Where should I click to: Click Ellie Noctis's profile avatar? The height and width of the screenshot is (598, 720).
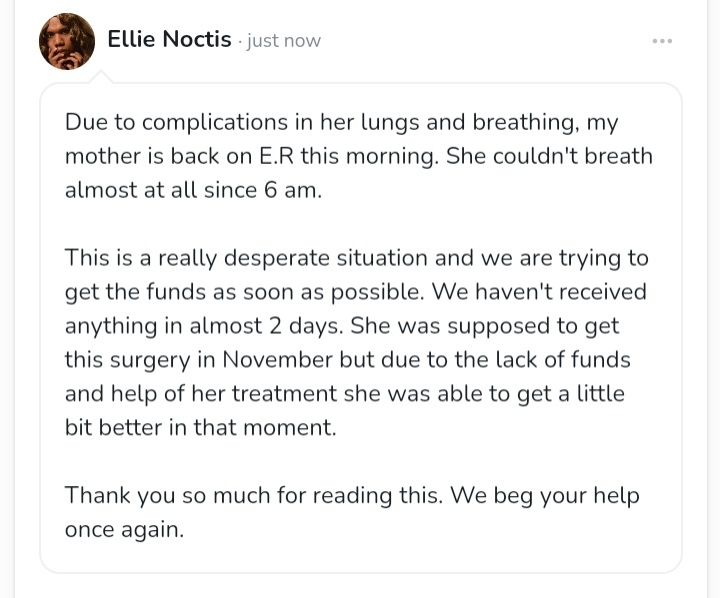coord(67,41)
